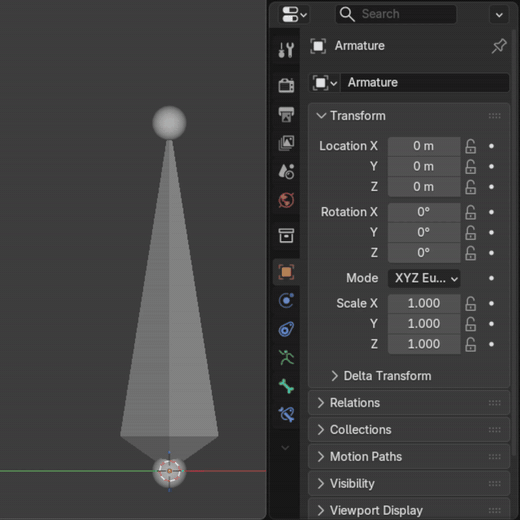Toggle the Location Y lock
Screen dimensions: 520x520
click(x=470, y=166)
